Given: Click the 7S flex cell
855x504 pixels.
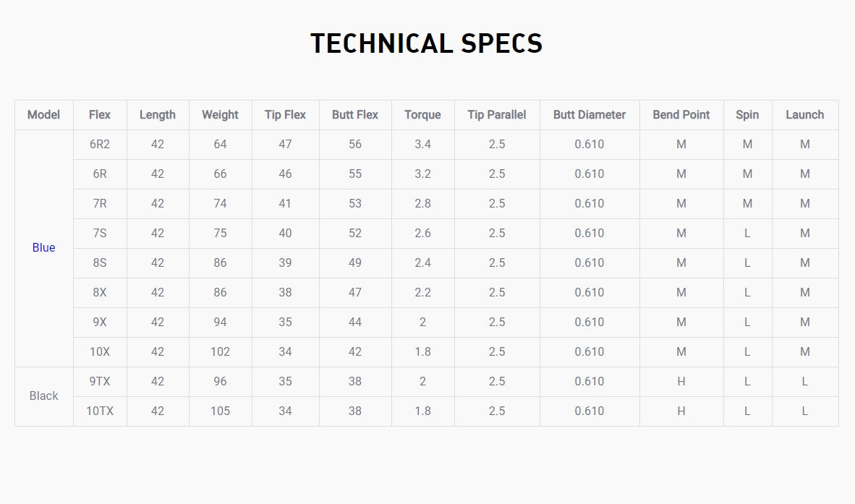Looking at the screenshot, I should coord(100,234).
